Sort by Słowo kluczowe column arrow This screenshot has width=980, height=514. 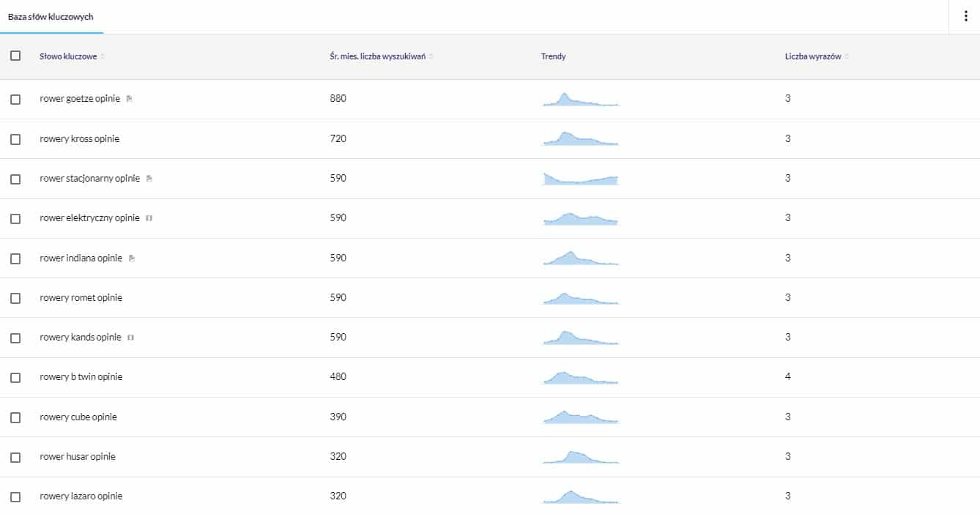103,56
